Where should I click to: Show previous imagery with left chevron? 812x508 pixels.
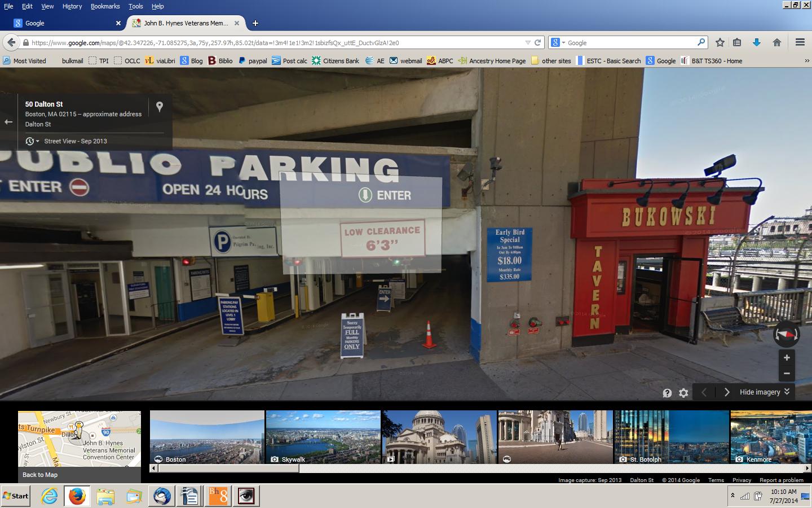click(704, 392)
